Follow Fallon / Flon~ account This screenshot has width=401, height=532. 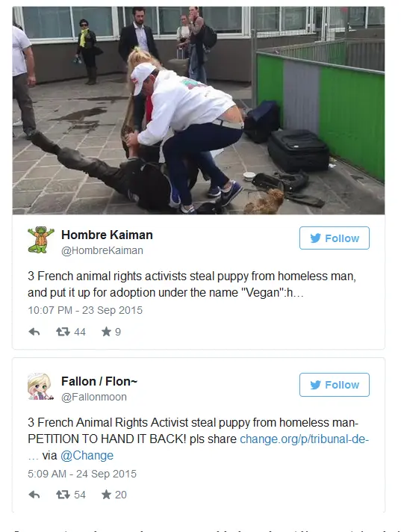(335, 385)
